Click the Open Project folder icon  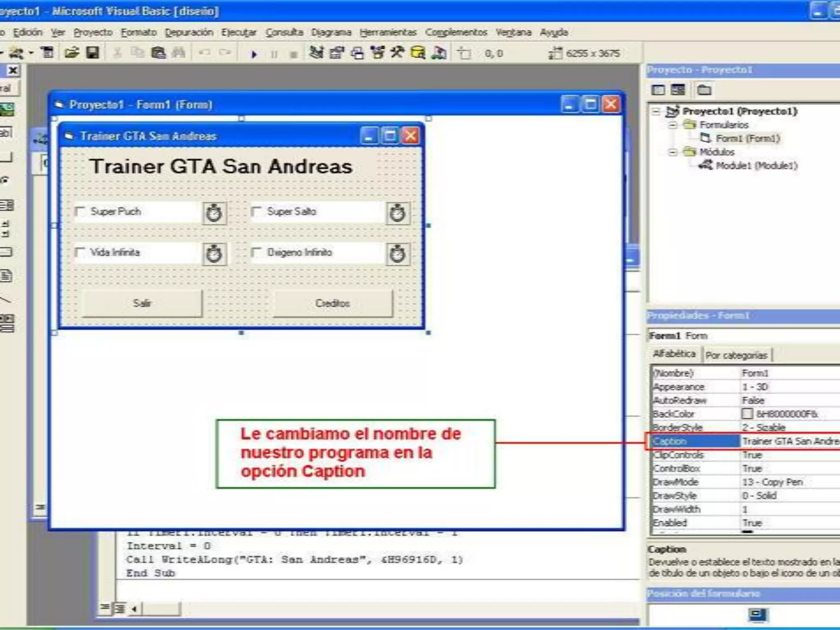pyautogui.click(x=72, y=53)
